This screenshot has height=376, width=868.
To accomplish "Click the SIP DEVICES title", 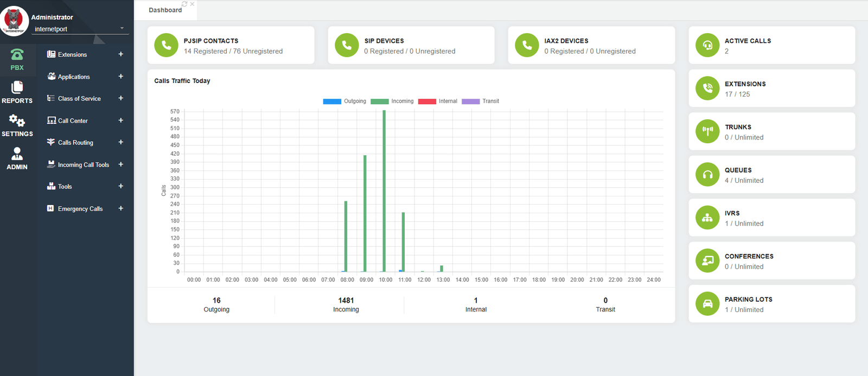I will pos(384,41).
